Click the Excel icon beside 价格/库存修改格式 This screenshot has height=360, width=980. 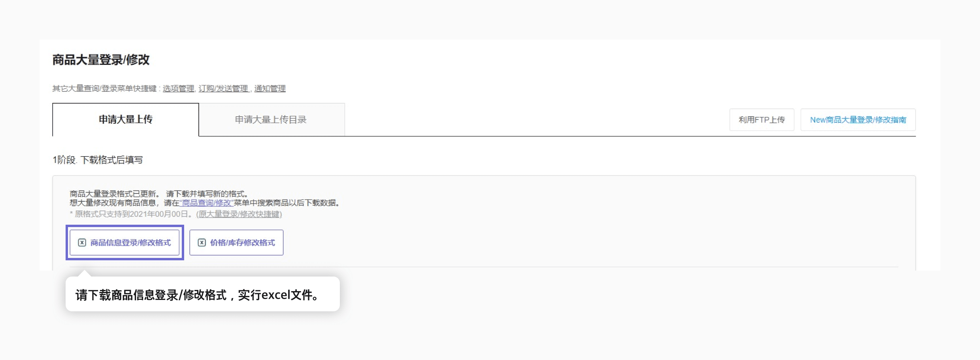pyautogui.click(x=202, y=243)
